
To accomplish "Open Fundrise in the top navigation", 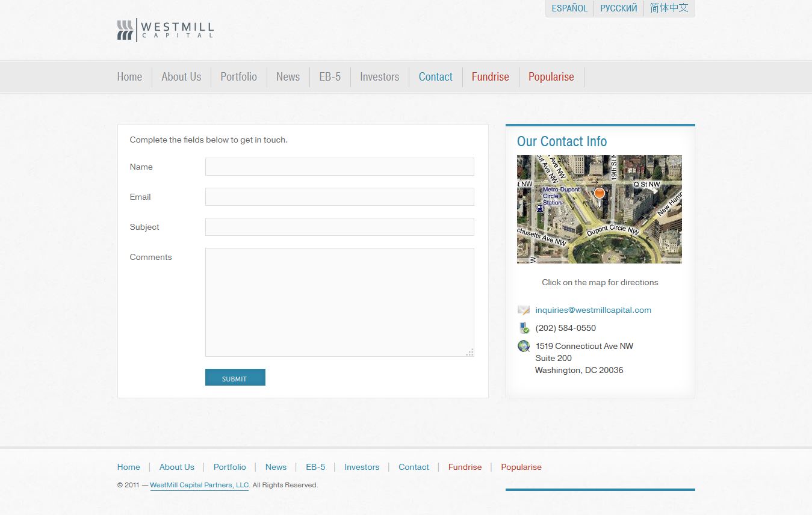I will pyautogui.click(x=491, y=77).
